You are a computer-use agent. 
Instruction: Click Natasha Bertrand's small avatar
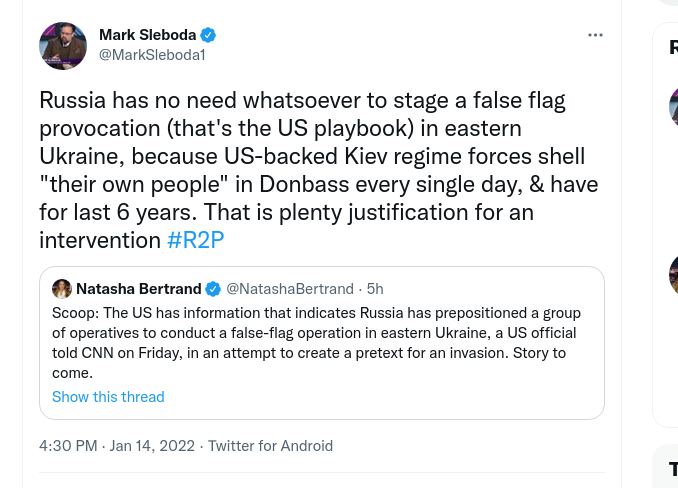pyautogui.click(x=62, y=289)
